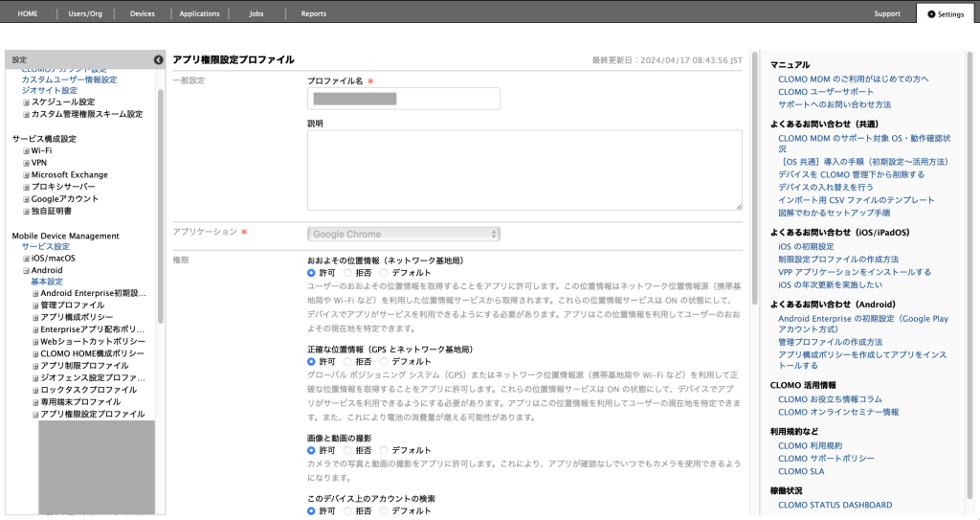The height and width of the screenshot is (520, 980).
Task: Open the Devices menu tab
Action: point(142,14)
